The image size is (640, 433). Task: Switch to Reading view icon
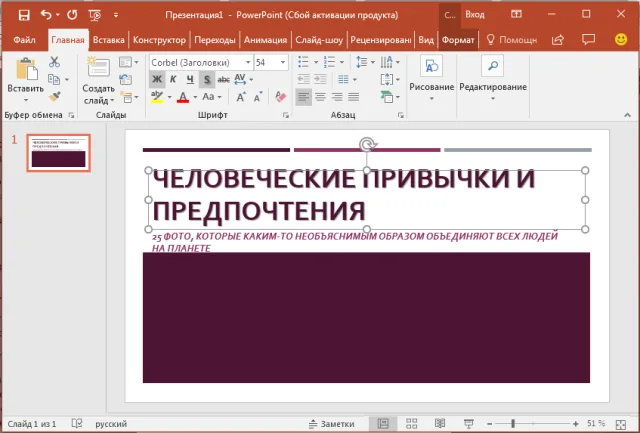[x=440, y=424]
